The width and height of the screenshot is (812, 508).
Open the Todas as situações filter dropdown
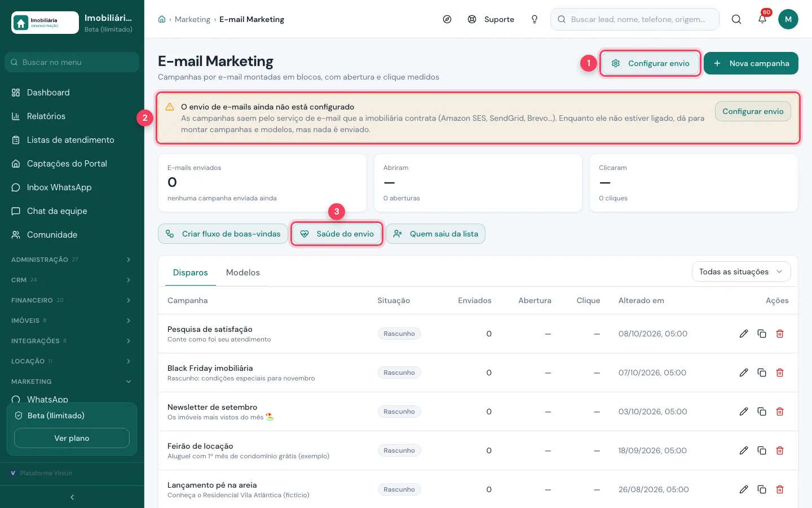pyautogui.click(x=741, y=271)
